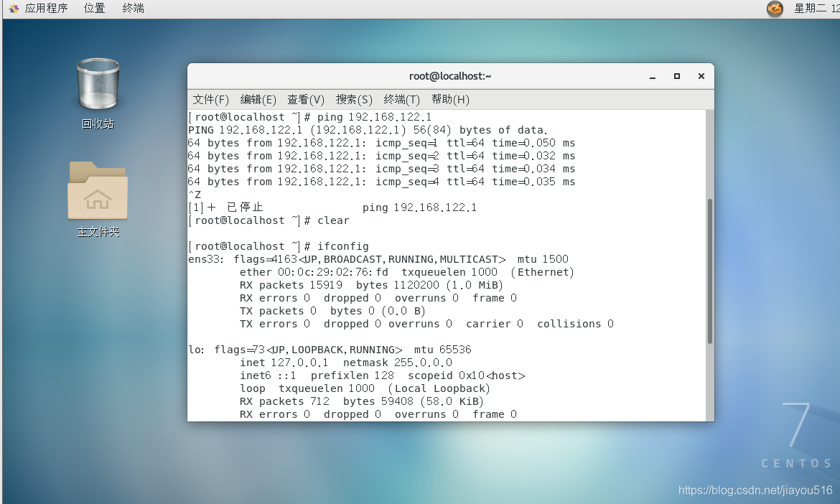Click 'RX packets 15919' text
The width and height of the screenshot is (840, 504).
coord(291,285)
